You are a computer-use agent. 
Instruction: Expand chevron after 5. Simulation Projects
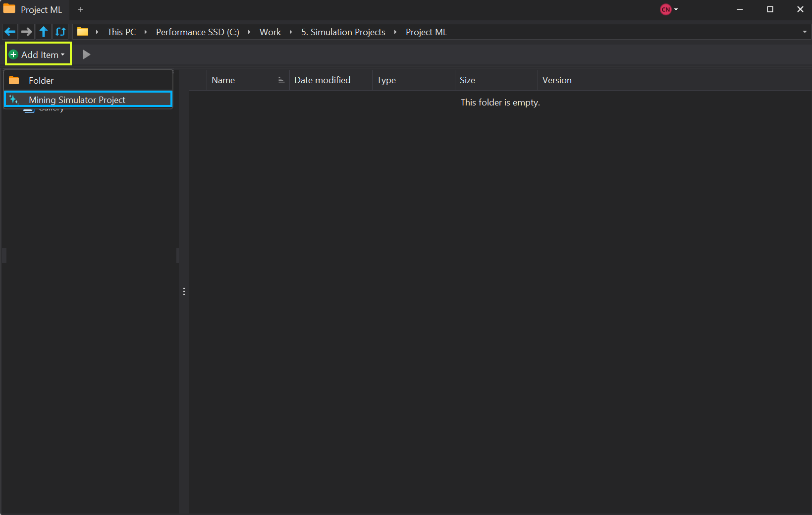click(x=395, y=32)
